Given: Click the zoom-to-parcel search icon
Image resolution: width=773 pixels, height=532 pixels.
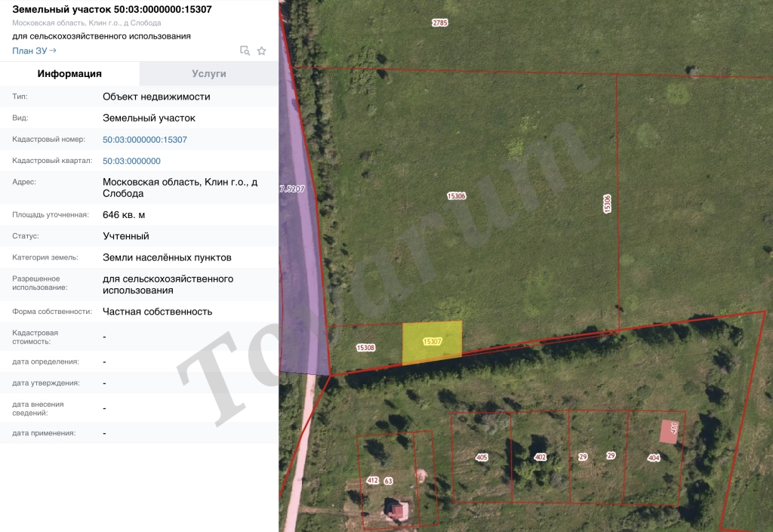Looking at the screenshot, I should point(245,51).
